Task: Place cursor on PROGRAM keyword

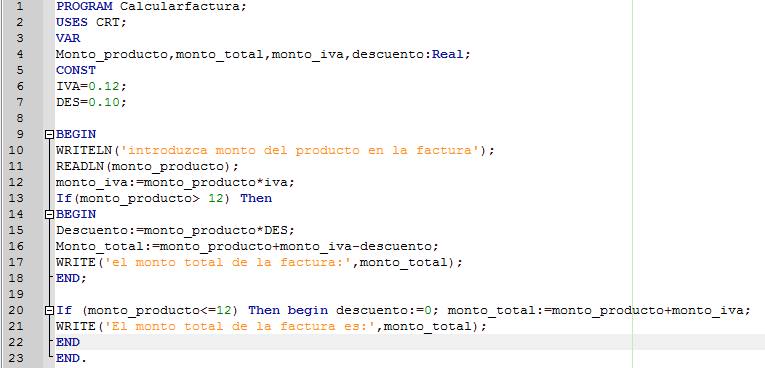Action: tap(84, 7)
